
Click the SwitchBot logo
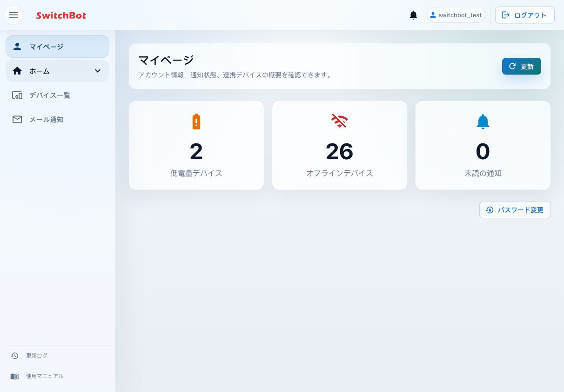click(x=61, y=15)
